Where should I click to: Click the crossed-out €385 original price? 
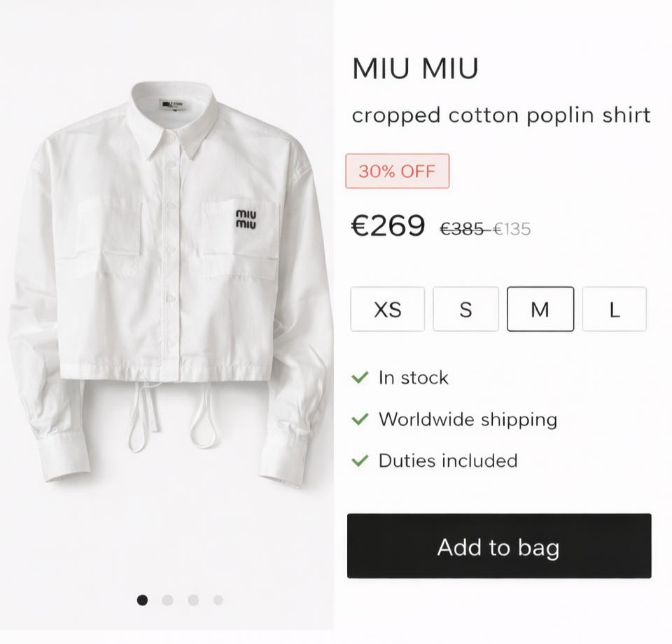point(463,229)
